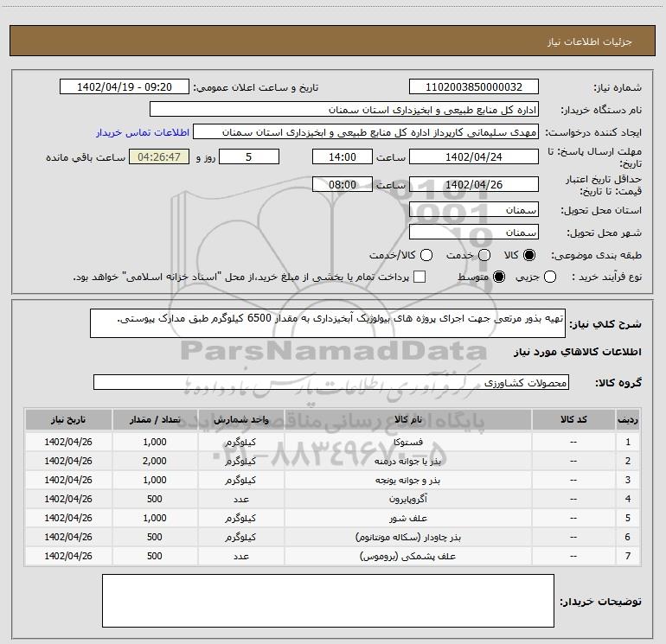
Task: Click the need number field 1102003850000032
Action: (x=474, y=87)
